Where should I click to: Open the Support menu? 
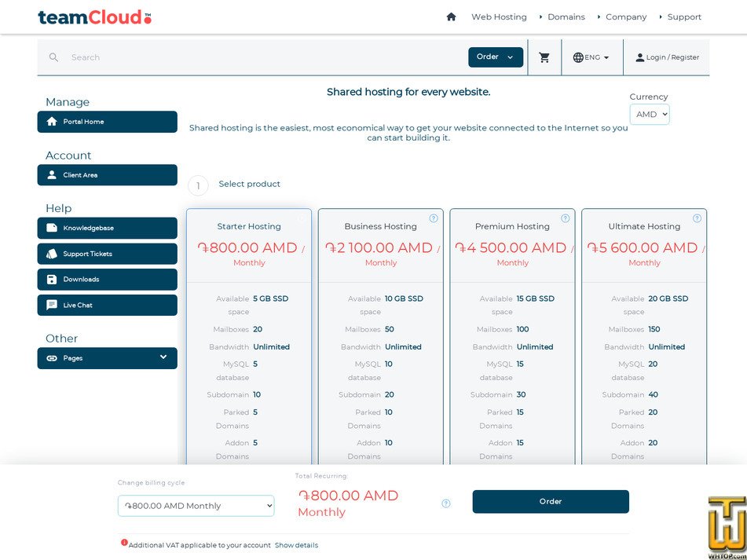point(684,16)
